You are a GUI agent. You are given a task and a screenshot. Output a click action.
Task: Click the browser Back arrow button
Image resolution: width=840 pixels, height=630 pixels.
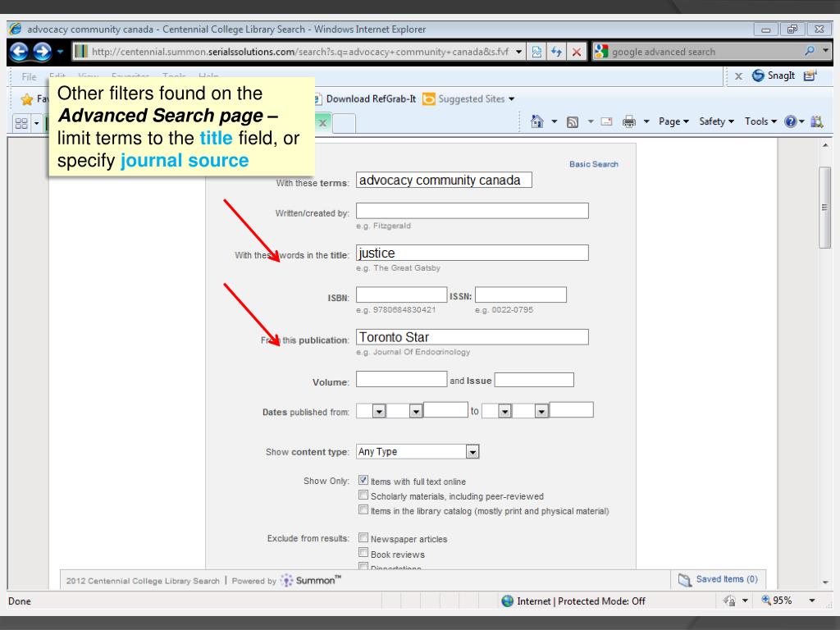point(20,52)
